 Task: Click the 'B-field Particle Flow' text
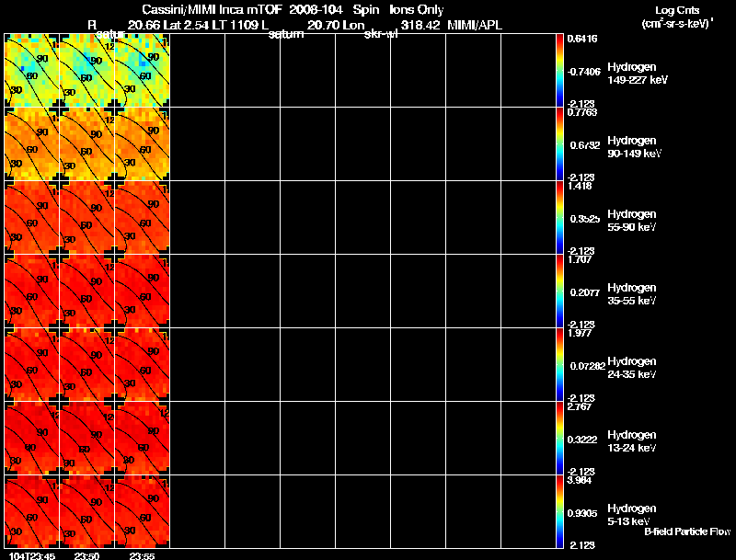pos(687,531)
